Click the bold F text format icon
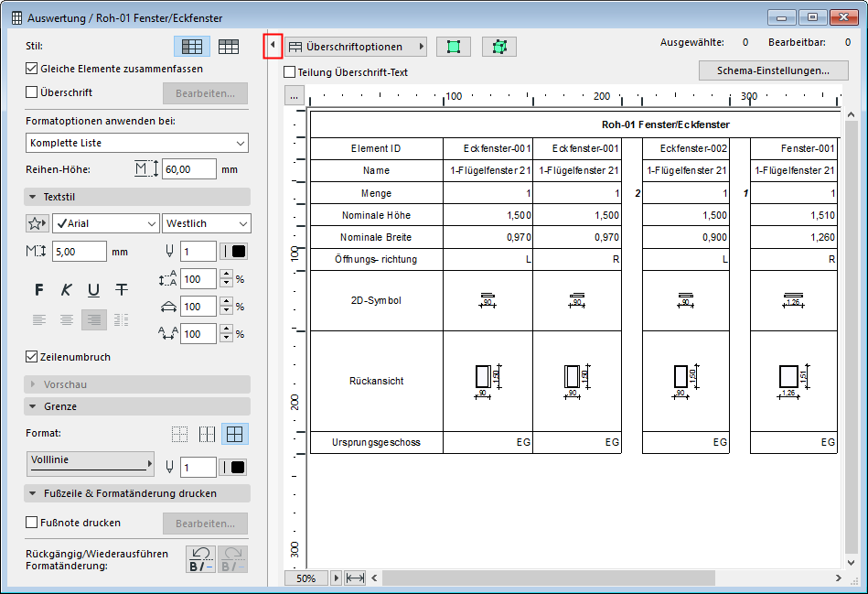The height and width of the screenshot is (594, 868). [x=38, y=290]
